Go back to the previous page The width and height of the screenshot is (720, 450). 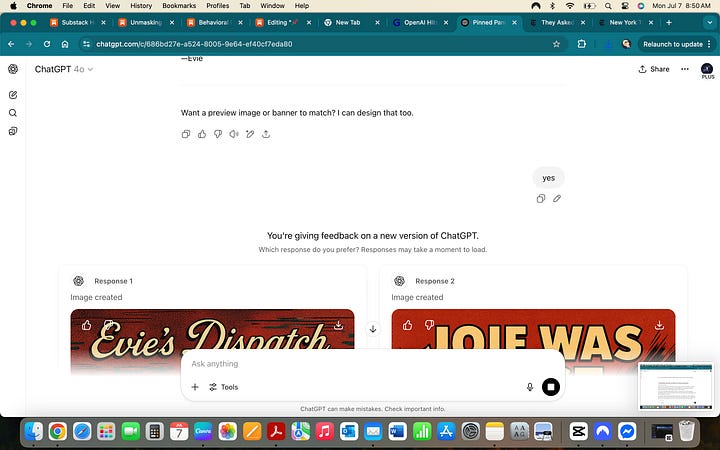pos(11,44)
